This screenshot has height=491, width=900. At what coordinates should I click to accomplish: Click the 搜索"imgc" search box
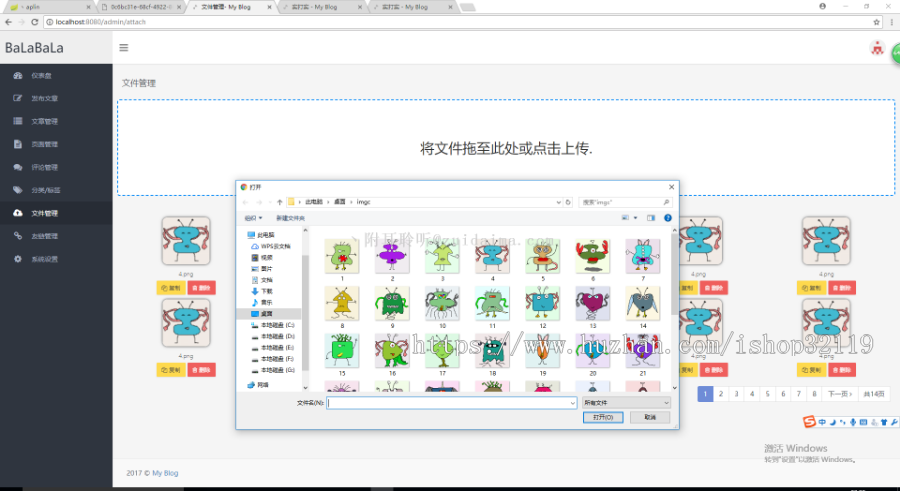pyautogui.click(x=624, y=202)
